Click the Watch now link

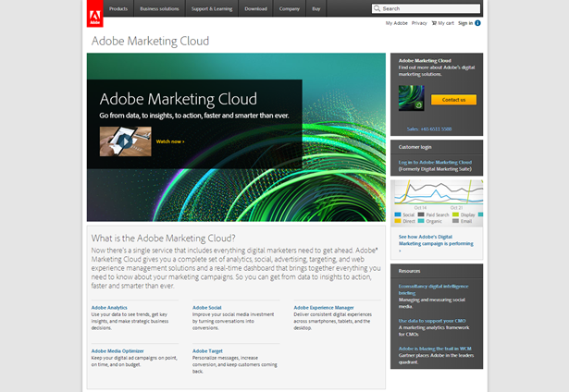(170, 141)
